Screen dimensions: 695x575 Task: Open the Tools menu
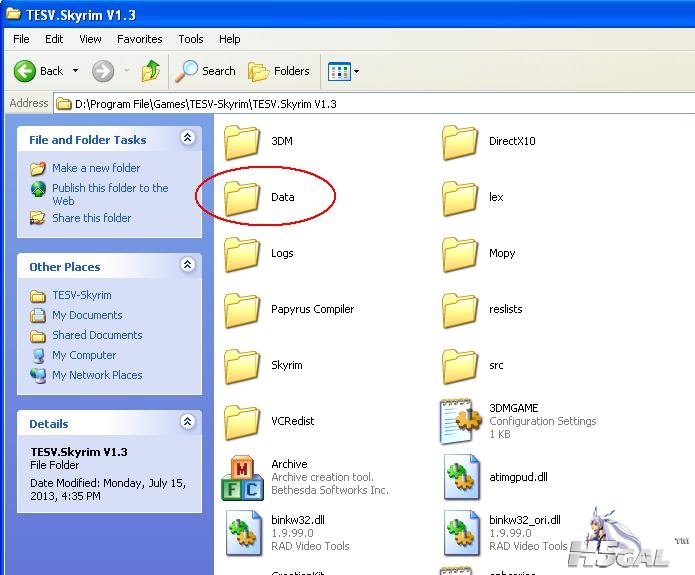[x=191, y=39]
